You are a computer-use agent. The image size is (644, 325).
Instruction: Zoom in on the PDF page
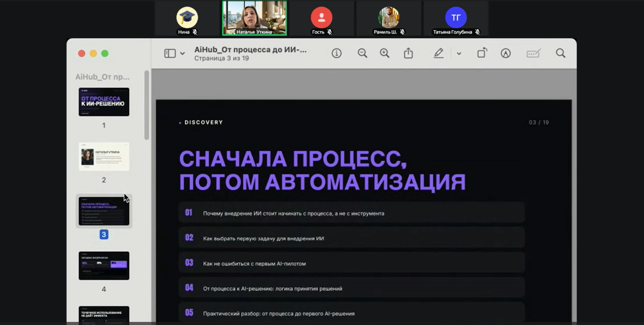pos(385,53)
